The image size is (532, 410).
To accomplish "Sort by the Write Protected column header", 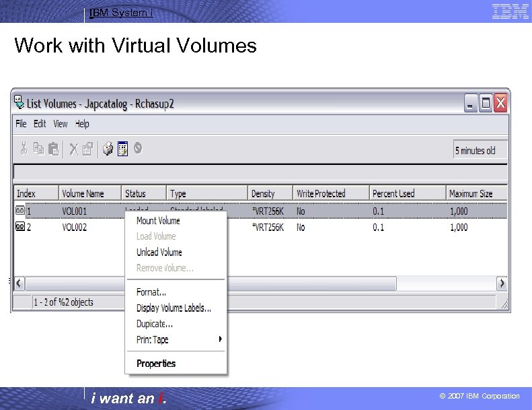I will click(x=331, y=193).
